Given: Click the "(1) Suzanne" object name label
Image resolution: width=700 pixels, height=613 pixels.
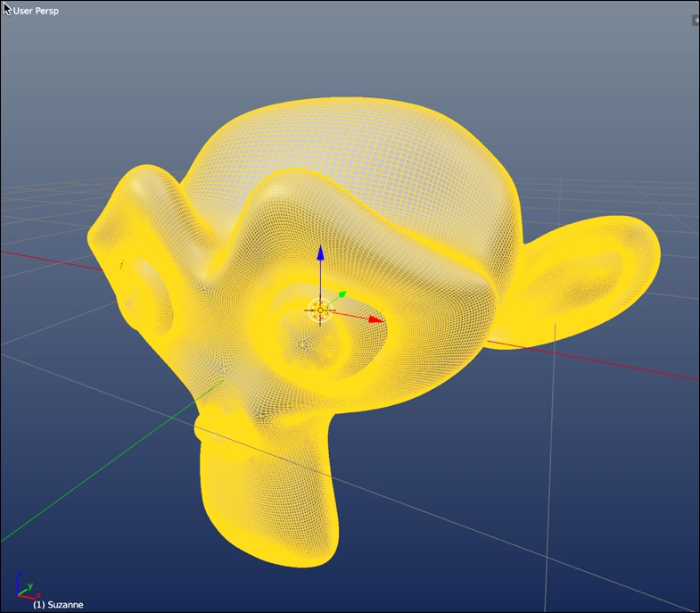Looking at the screenshot, I should tap(58, 605).
